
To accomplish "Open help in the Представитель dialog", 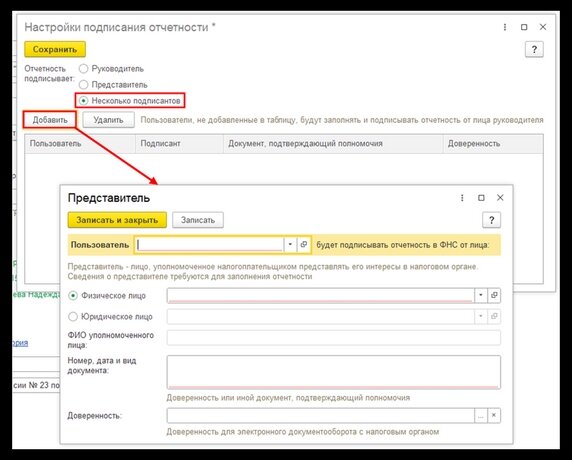I will pos(491,220).
